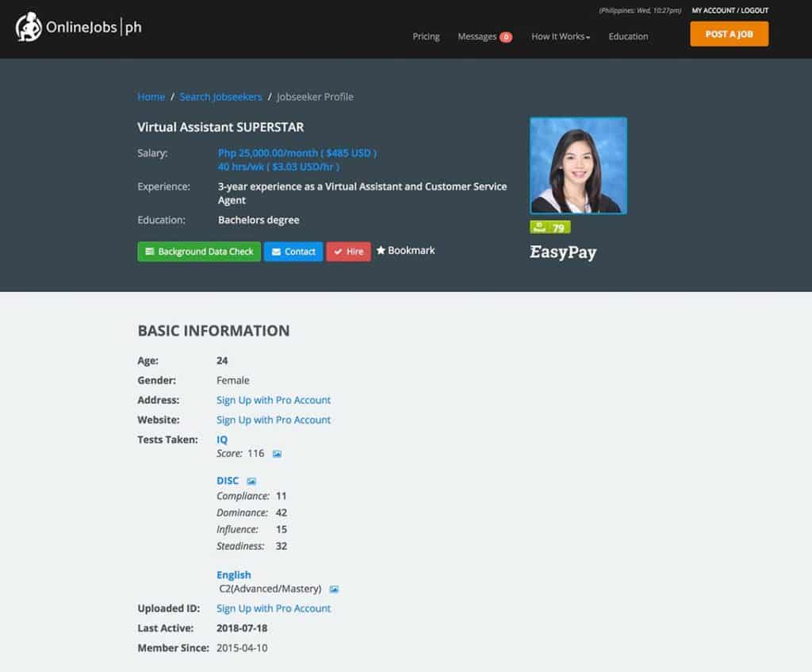Expand the How It Works dropdown
The image size is (812, 672).
click(x=560, y=36)
